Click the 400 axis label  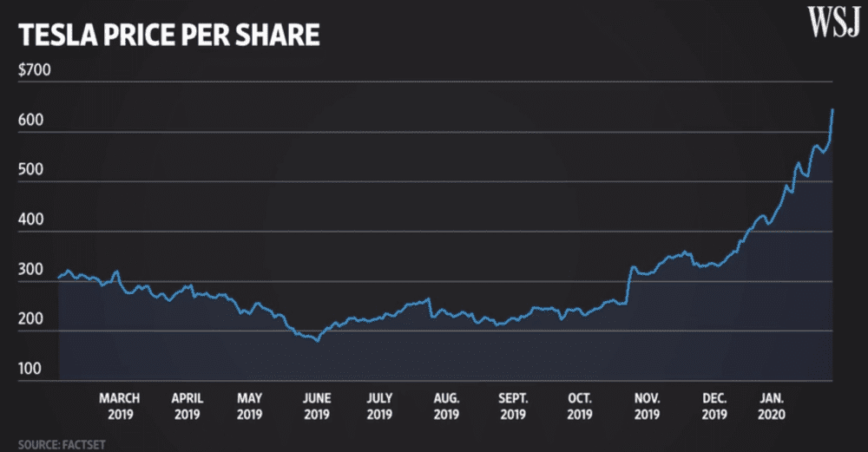(x=30, y=219)
